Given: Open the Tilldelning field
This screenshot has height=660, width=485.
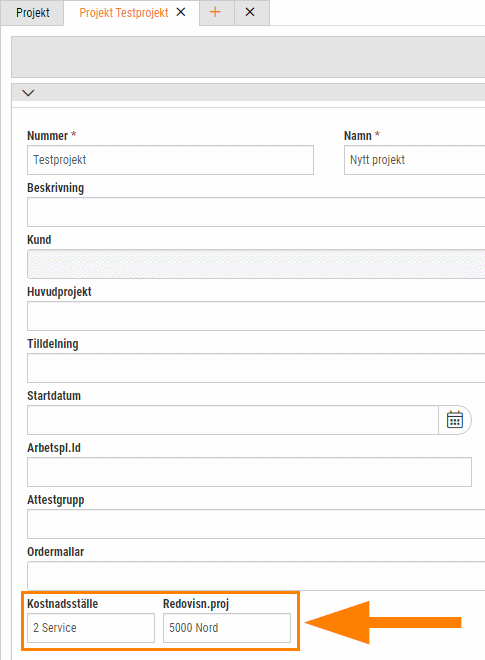Looking at the screenshot, I should point(256,368).
